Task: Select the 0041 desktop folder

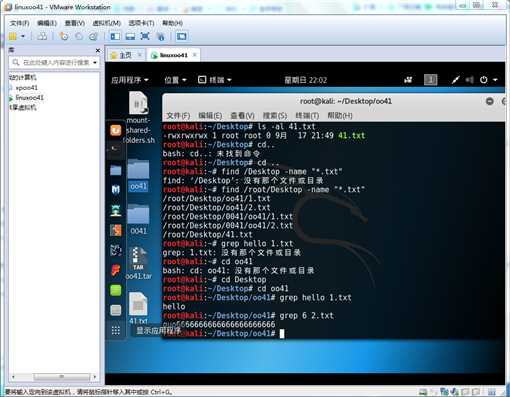Action: click(138, 219)
